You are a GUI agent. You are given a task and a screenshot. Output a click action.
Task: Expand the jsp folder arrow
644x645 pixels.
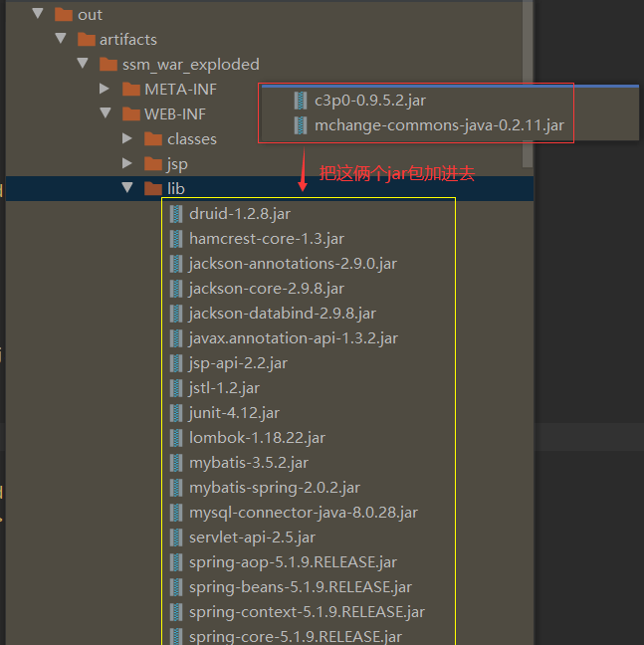pyautogui.click(x=127, y=163)
